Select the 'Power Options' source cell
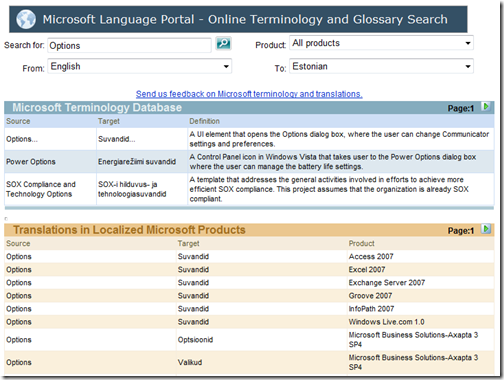 (50, 162)
